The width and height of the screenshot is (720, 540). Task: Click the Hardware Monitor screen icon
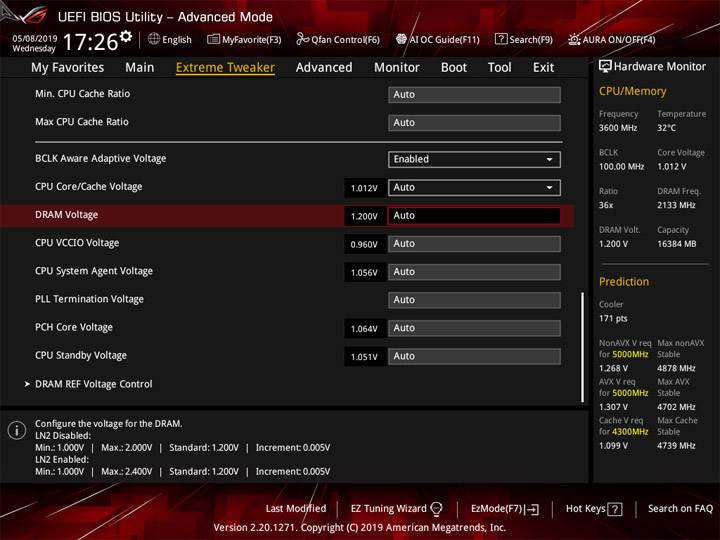point(605,67)
